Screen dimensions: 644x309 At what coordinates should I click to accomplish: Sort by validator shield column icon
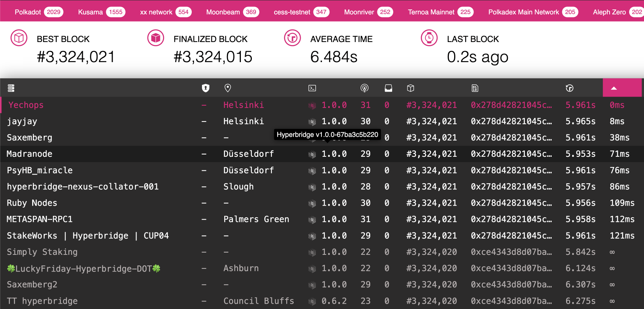point(205,88)
